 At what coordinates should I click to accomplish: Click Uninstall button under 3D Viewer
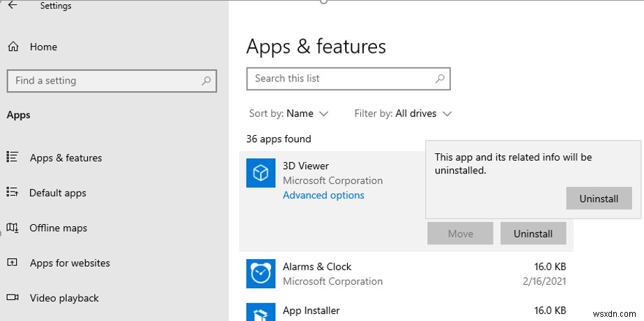pos(533,233)
